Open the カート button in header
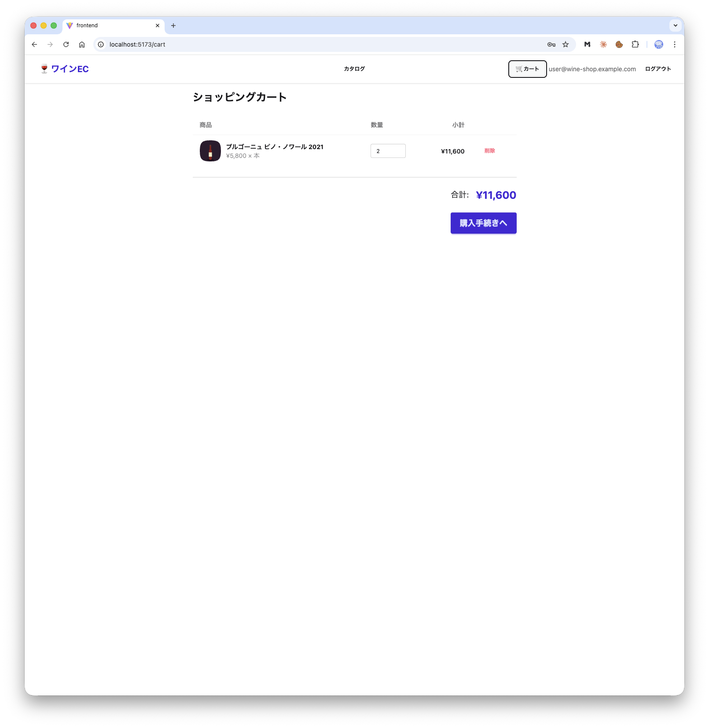This screenshot has height=728, width=709. tap(527, 69)
